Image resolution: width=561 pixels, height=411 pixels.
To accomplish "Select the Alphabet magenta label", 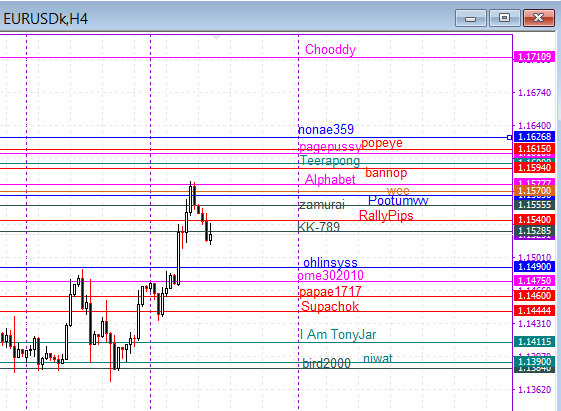I will (x=330, y=179).
